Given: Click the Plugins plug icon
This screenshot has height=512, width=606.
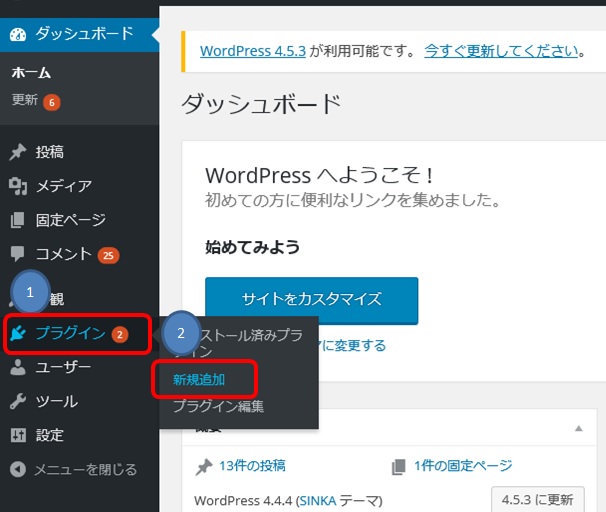Looking at the screenshot, I should click(18, 333).
